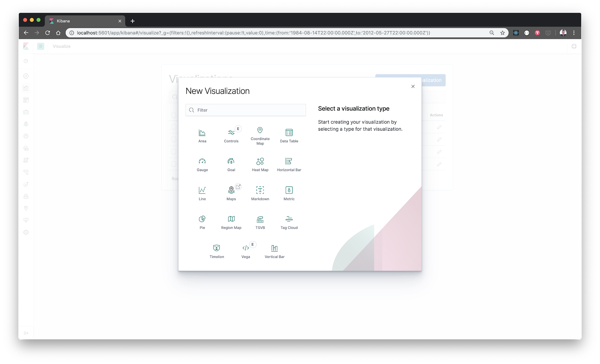Go forward in browser history
Screen dimensions: 600x364
[37, 33]
